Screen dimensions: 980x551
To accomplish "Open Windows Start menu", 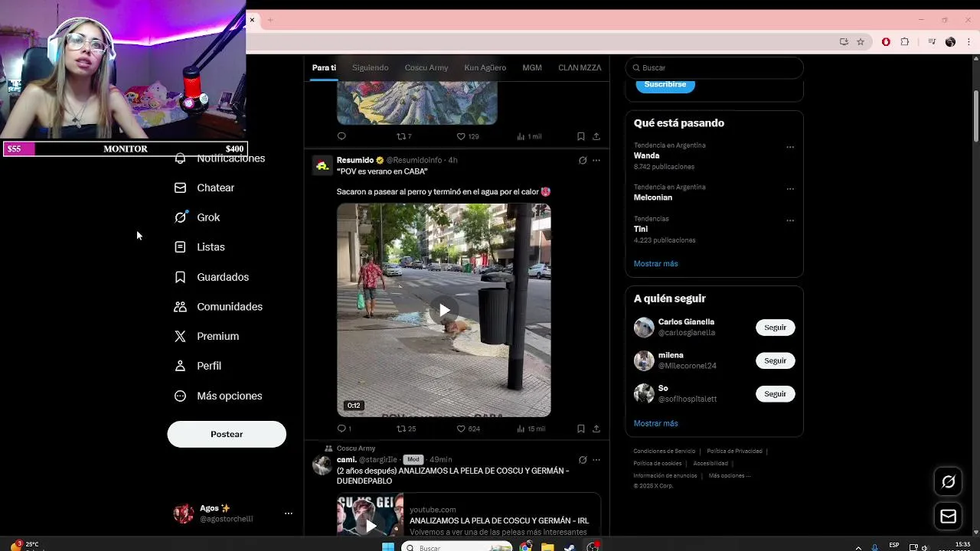I will tap(388, 547).
